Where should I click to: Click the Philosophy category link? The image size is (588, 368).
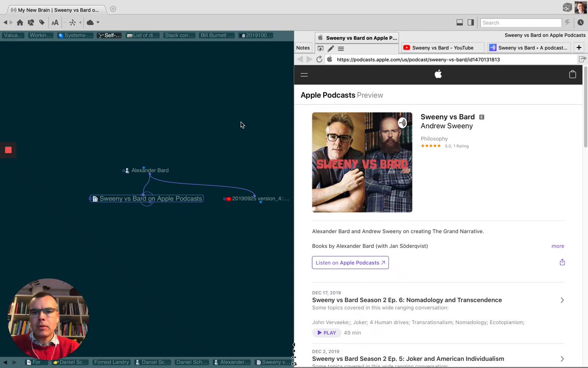(434, 139)
